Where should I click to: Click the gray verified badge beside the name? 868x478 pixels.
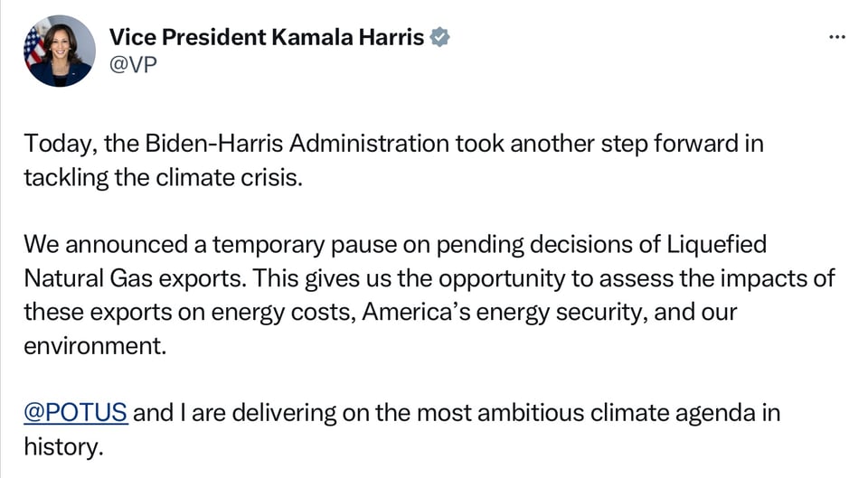coord(439,38)
